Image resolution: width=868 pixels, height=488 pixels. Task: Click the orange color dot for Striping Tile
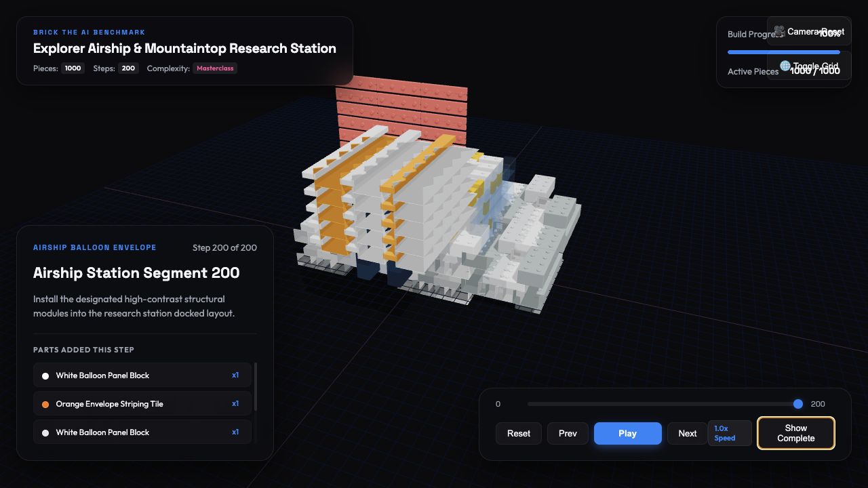coord(45,404)
